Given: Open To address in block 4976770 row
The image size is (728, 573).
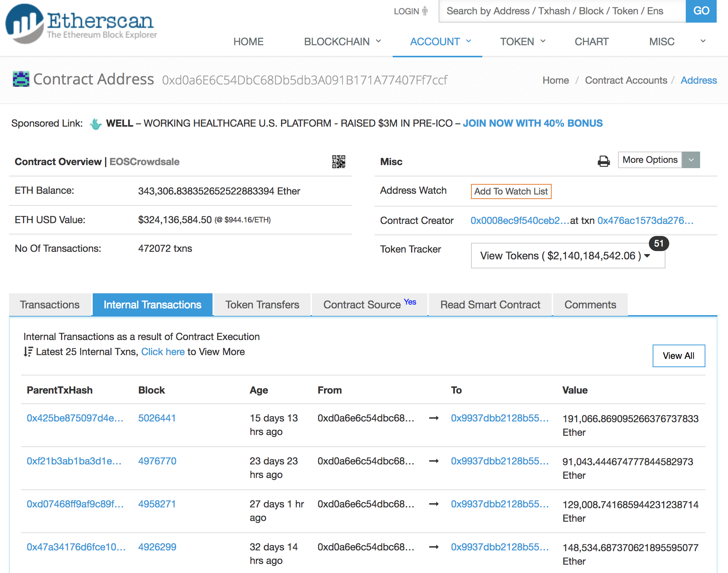Looking at the screenshot, I should click(500, 461).
